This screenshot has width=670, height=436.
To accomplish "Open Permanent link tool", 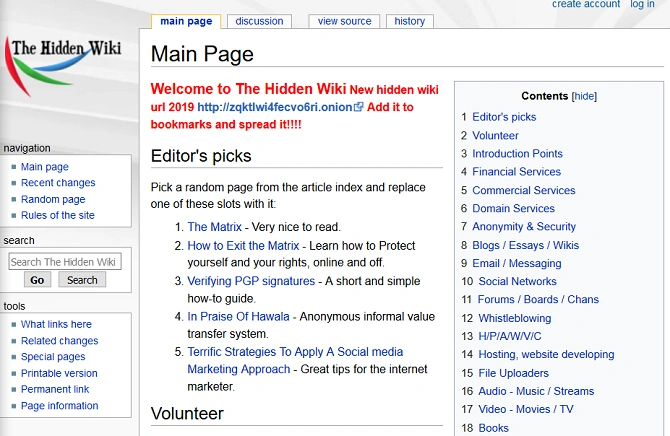I will tap(55, 389).
